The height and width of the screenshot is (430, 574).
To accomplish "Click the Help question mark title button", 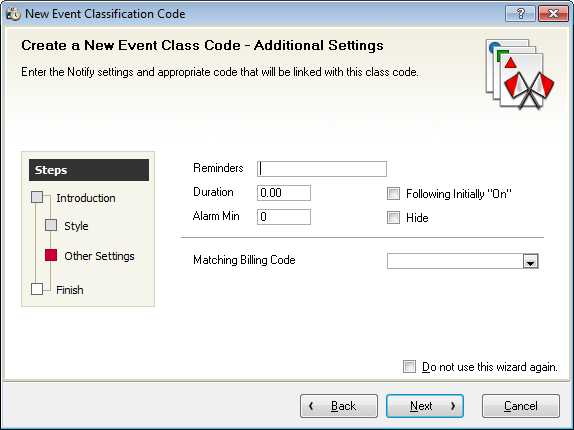I will tap(520, 14).
